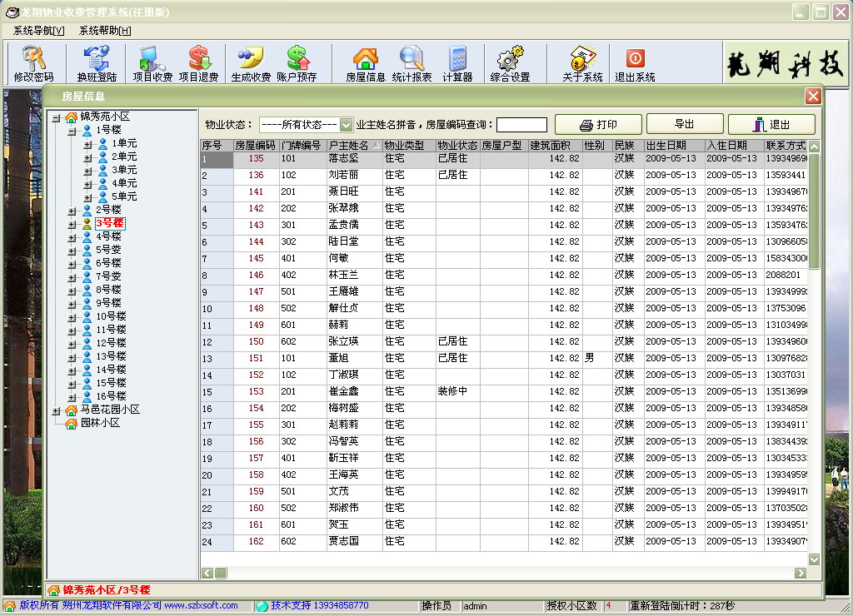The image size is (853, 616).
Task: Expand the 马邑花园小区 tree node
Action: pos(56,410)
